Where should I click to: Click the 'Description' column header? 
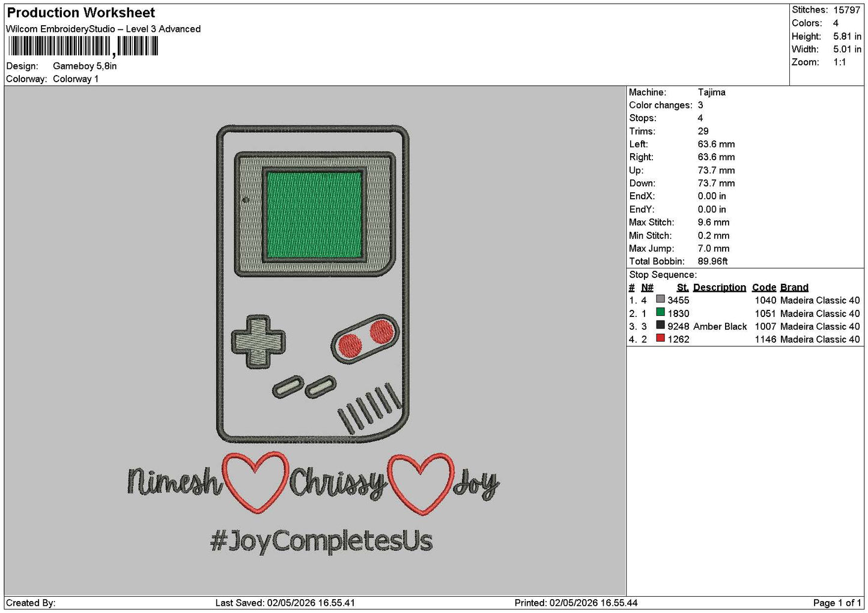[720, 288]
